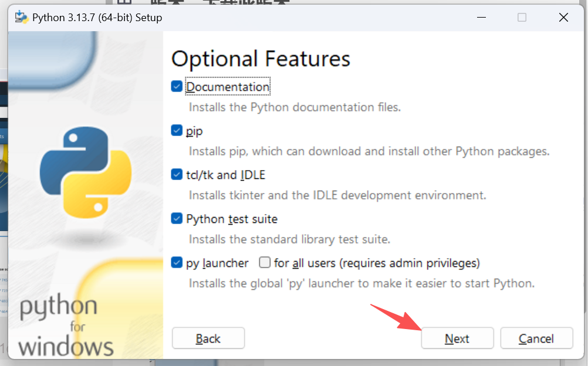Uncheck Python test suite checkbox

tap(177, 218)
